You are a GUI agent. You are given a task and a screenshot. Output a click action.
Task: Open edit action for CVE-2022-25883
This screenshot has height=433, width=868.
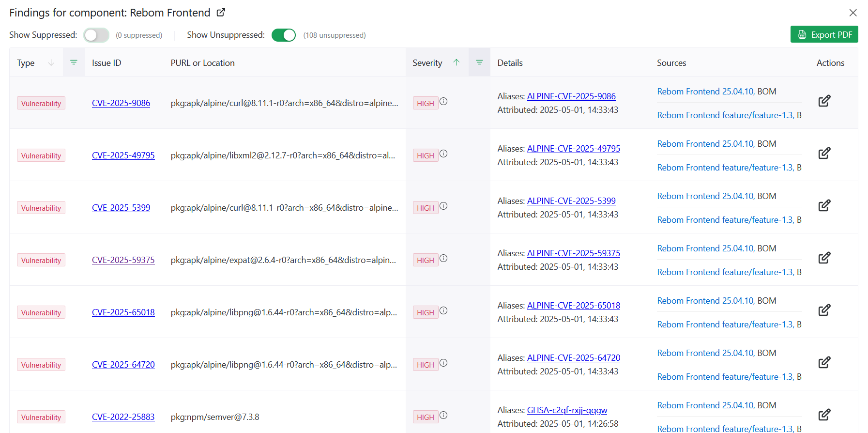[824, 415]
